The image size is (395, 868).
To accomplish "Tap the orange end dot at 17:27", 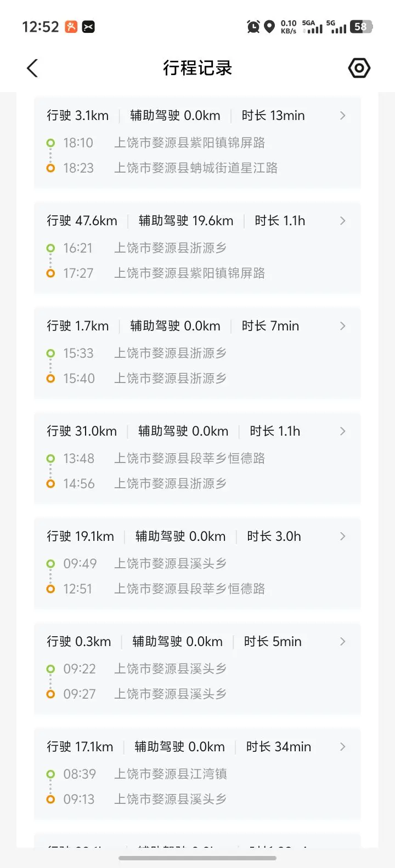I will click(50, 273).
